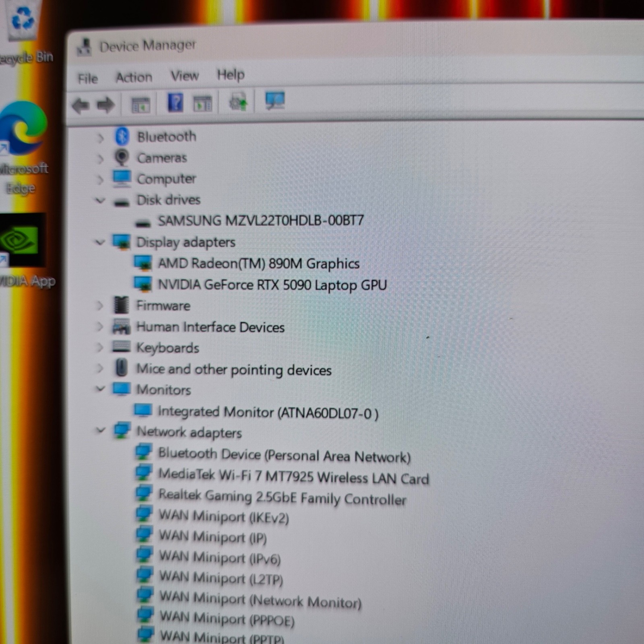Collapse the Display adapters category chevron
The image size is (644, 644).
(x=100, y=242)
